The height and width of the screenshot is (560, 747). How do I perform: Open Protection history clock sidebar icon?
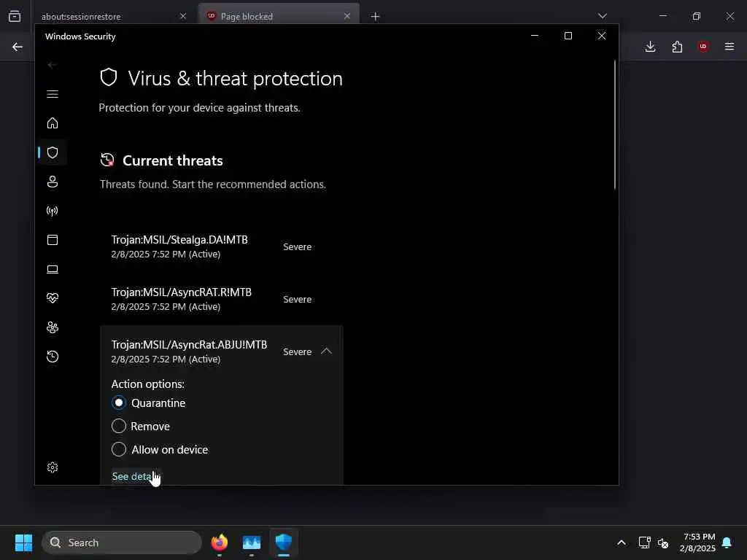pos(53,356)
